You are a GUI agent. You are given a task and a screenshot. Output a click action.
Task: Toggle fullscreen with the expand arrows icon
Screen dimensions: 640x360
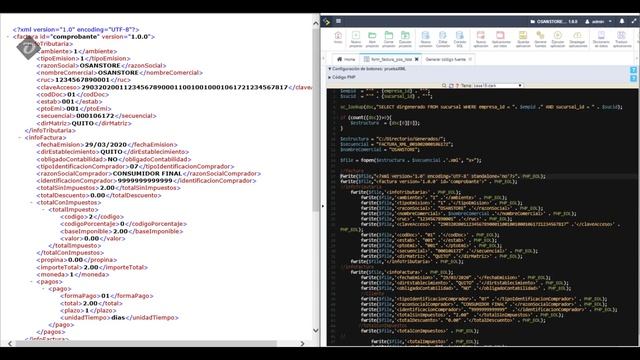[x=634, y=21]
